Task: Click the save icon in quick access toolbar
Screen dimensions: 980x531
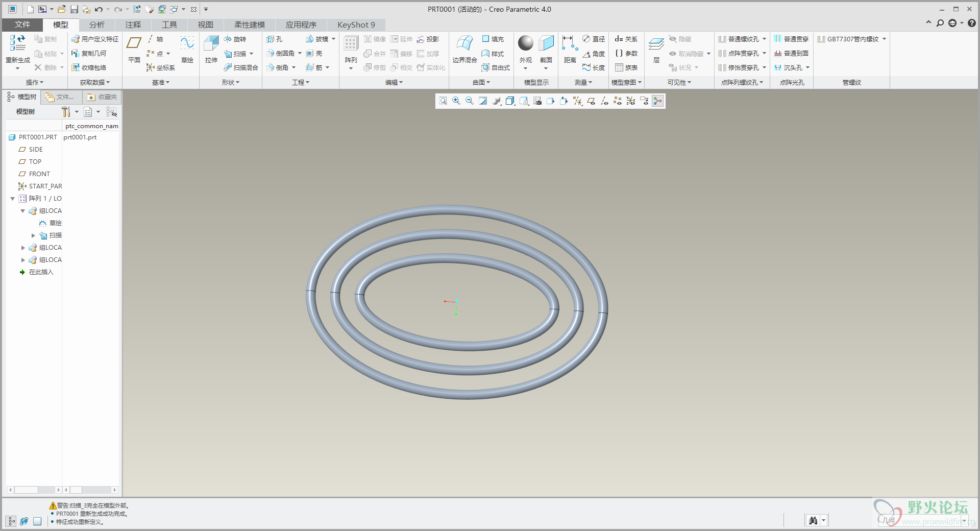Action: (75, 9)
